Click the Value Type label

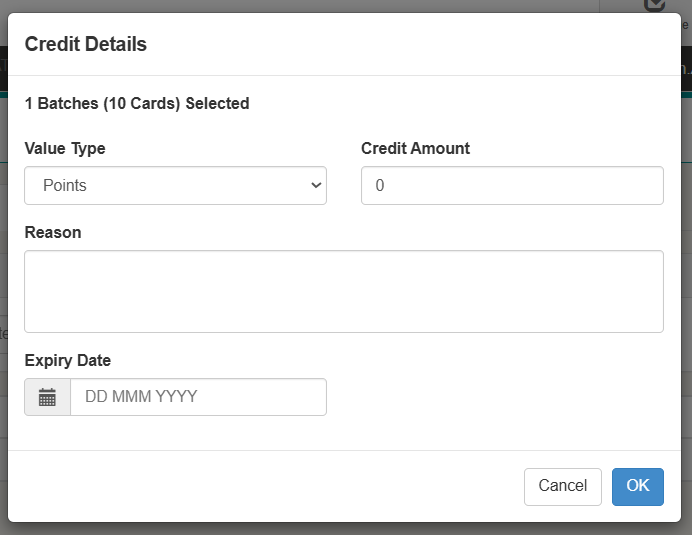pyautogui.click(x=65, y=148)
